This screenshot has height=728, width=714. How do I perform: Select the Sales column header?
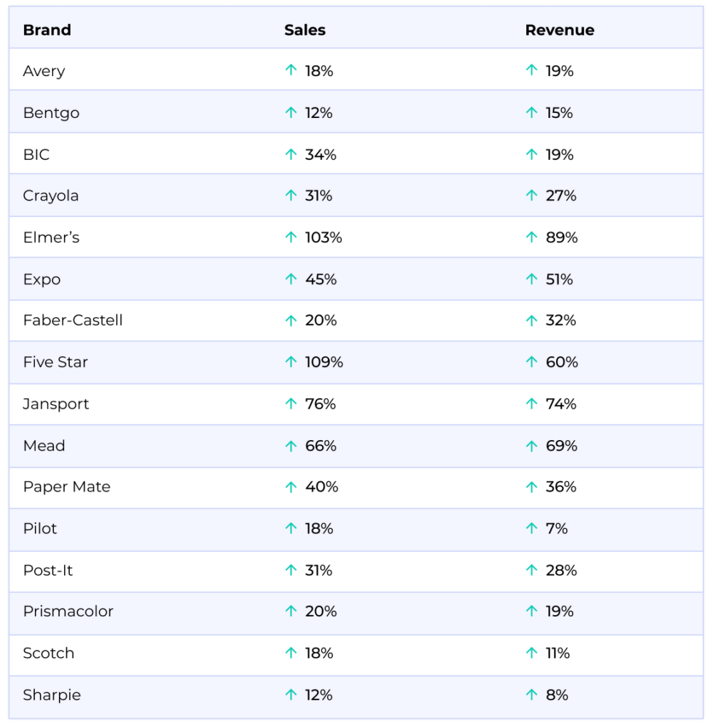coord(305,30)
